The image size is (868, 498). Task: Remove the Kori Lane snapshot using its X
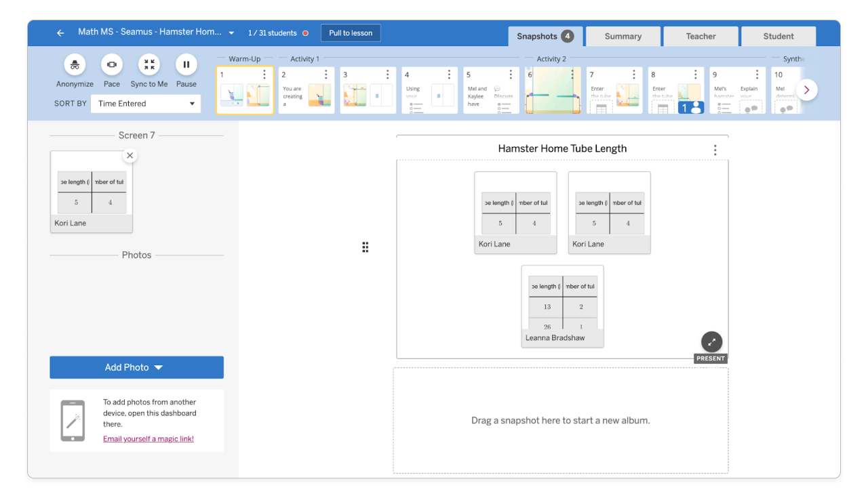pos(130,155)
